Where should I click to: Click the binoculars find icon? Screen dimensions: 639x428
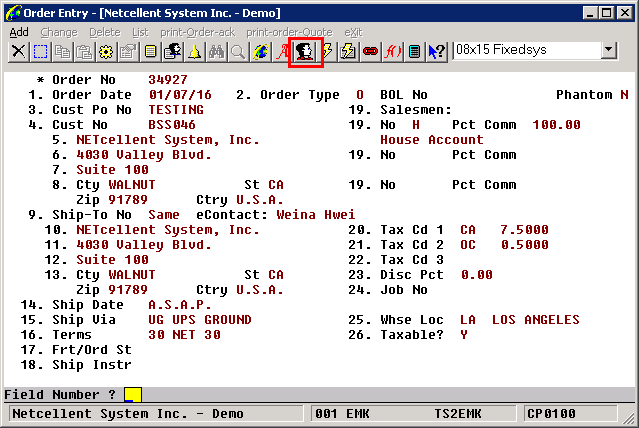pyautogui.click(x=216, y=52)
